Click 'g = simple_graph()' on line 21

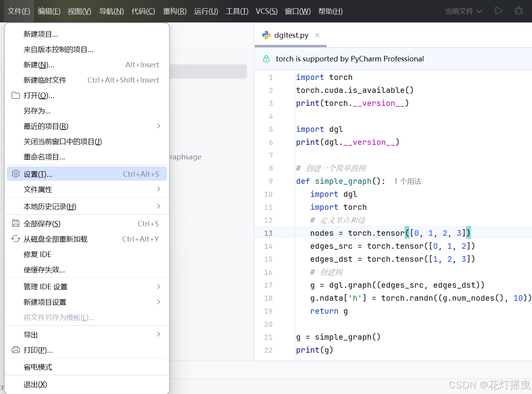click(338, 337)
